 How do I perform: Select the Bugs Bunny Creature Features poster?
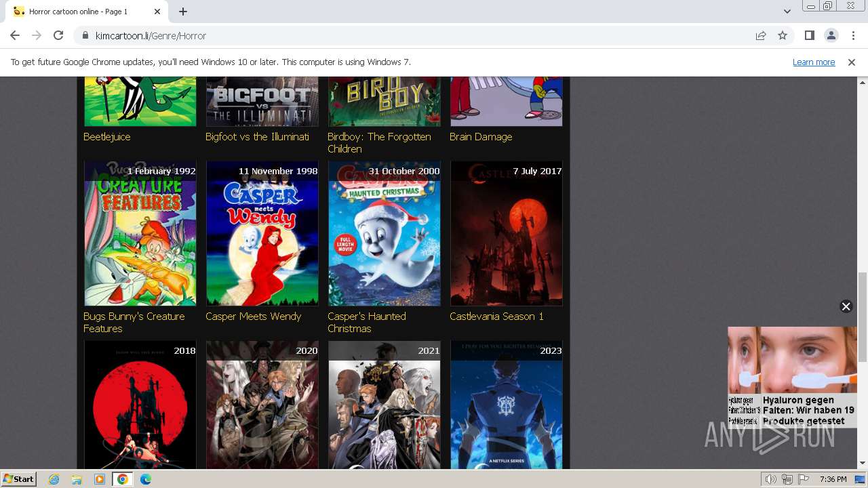pyautogui.click(x=140, y=234)
